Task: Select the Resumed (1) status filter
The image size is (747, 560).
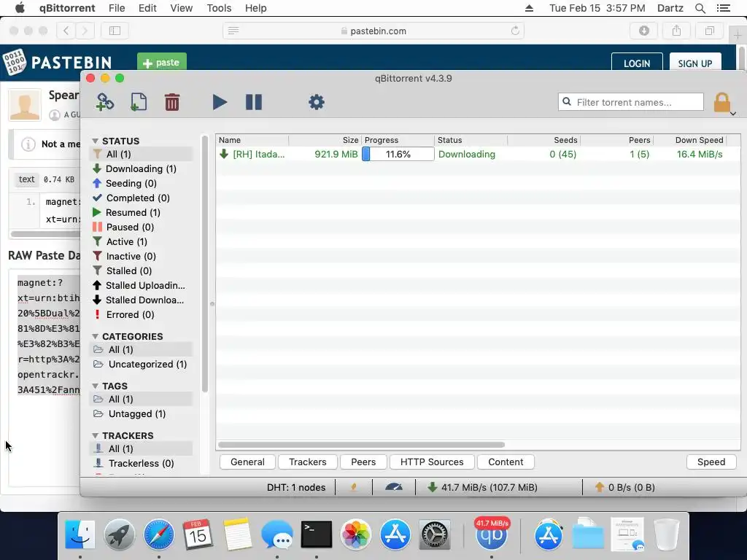Action: (141, 212)
